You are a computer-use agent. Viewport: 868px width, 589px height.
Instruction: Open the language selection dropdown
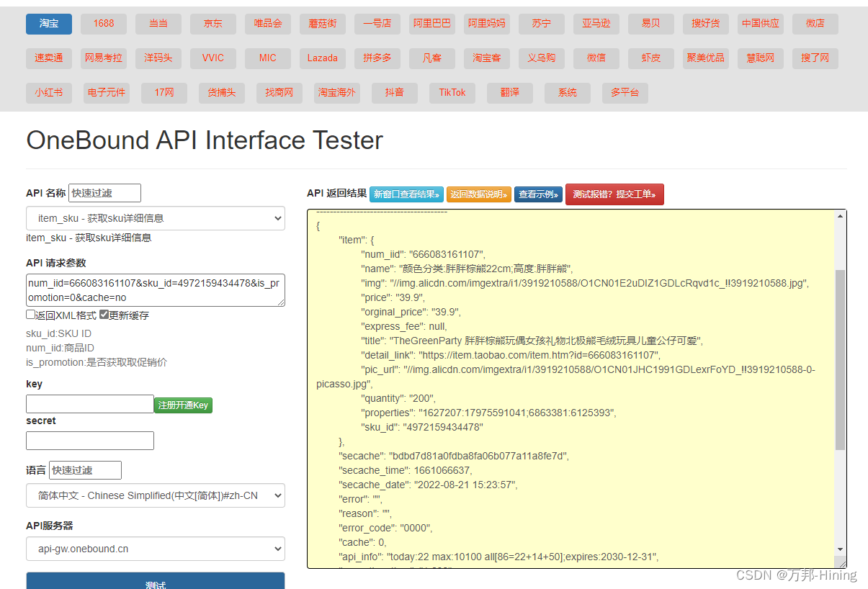156,495
